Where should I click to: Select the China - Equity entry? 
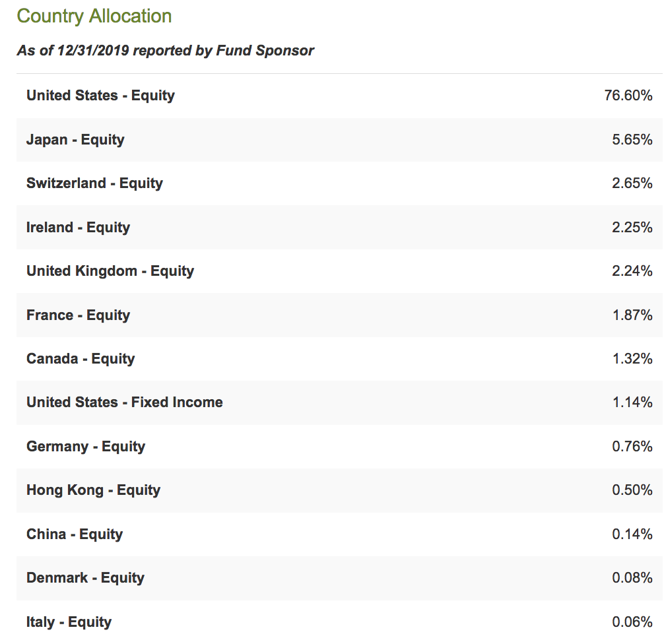coord(75,534)
